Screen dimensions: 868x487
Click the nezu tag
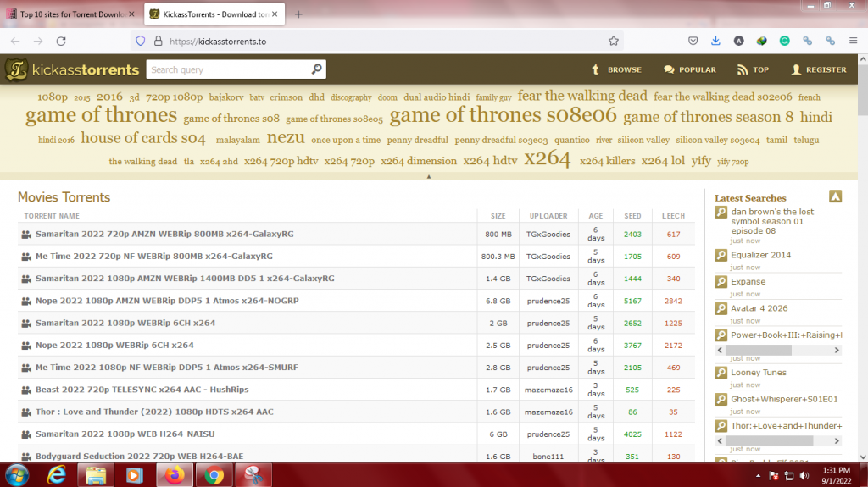click(286, 136)
